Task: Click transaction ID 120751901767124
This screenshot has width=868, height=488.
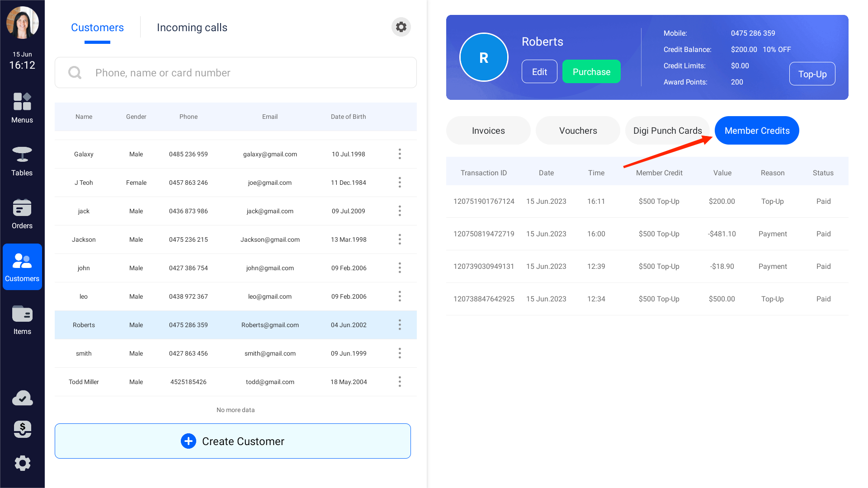Action: point(484,201)
